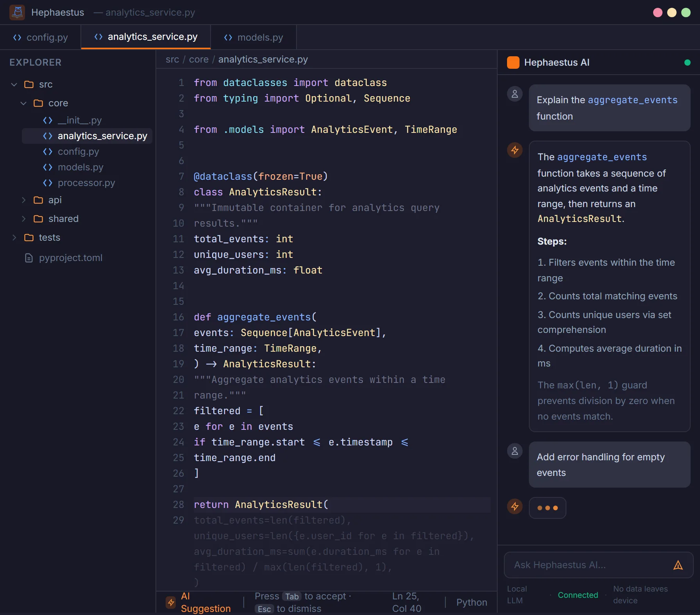
Task: Click line number 28 in the gutter
Action: click(179, 505)
